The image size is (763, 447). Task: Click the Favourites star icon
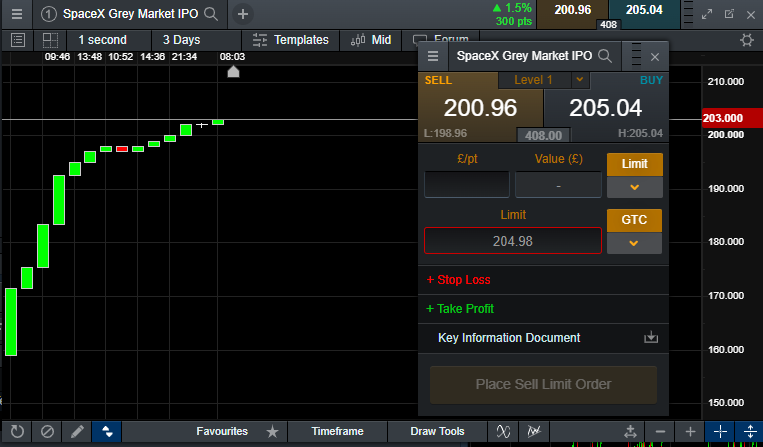[x=272, y=431]
